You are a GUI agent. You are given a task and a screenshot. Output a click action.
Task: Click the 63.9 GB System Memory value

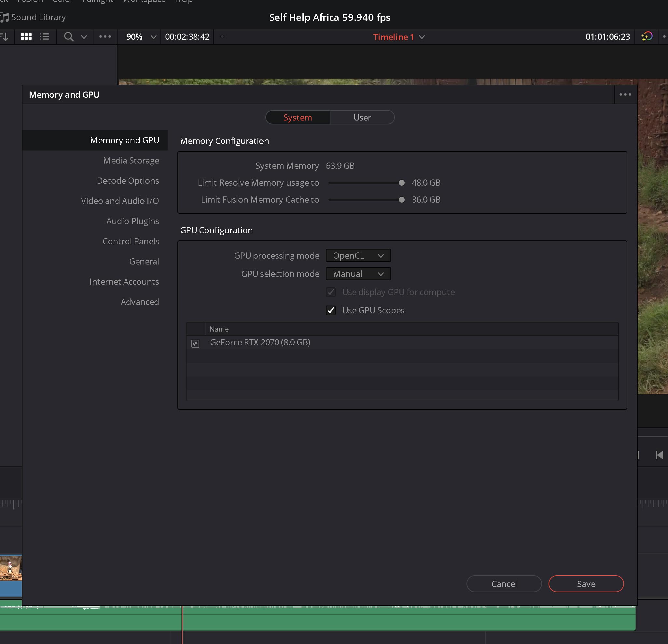point(340,166)
